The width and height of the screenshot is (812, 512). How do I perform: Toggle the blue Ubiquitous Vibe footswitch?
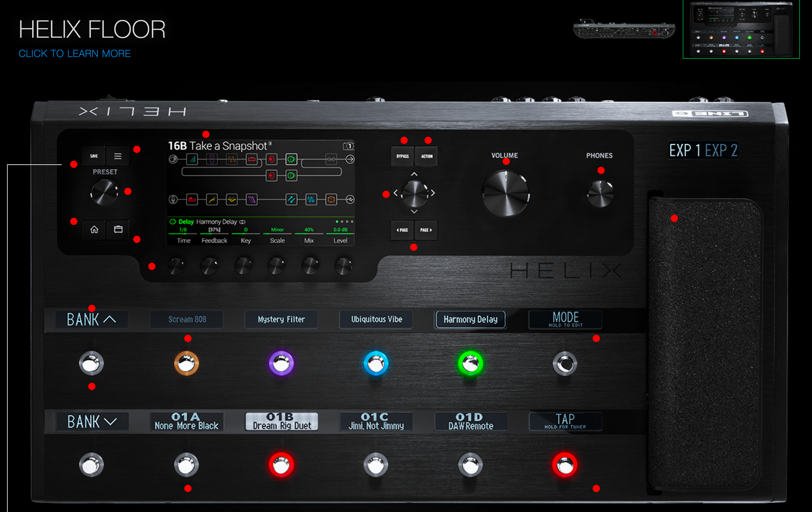pyautogui.click(x=376, y=364)
